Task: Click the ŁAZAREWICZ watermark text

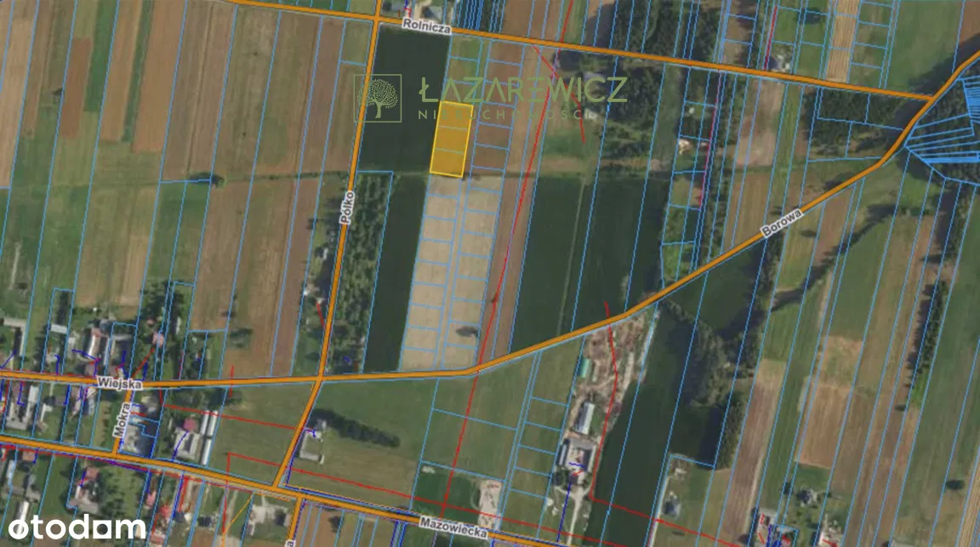Action: [x=522, y=89]
